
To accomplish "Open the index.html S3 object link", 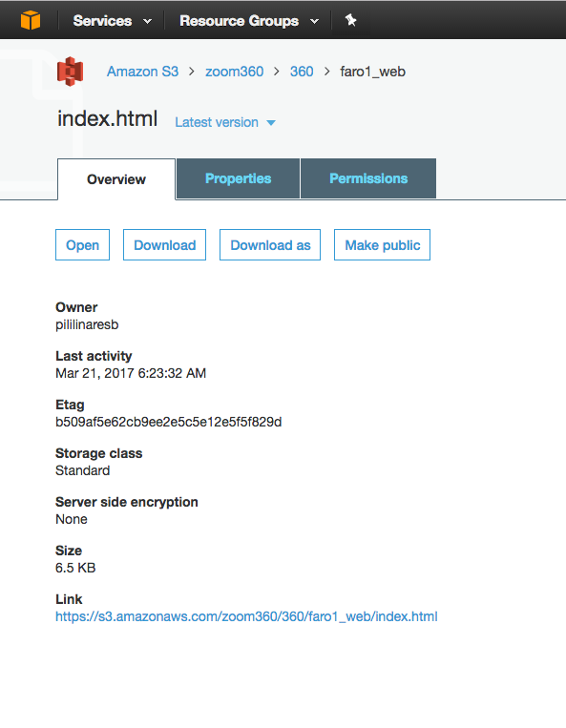I will point(246,616).
